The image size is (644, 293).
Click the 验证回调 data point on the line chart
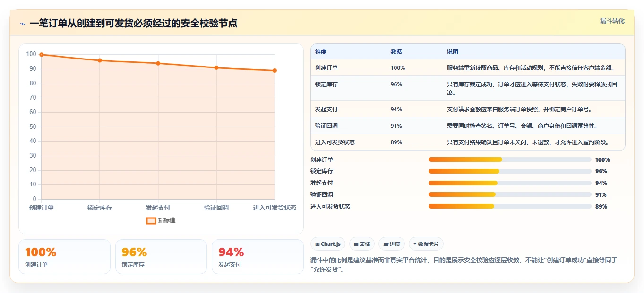[216, 67]
